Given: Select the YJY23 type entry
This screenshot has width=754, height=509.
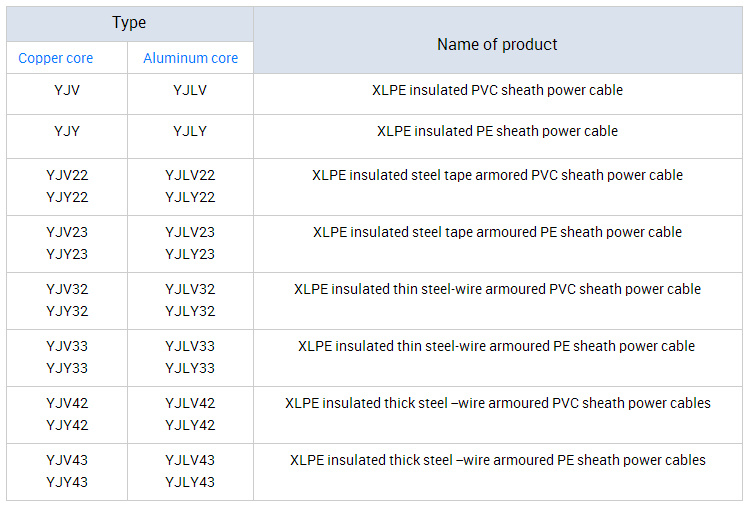Looking at the screenshot, I should tap(67, 254).
